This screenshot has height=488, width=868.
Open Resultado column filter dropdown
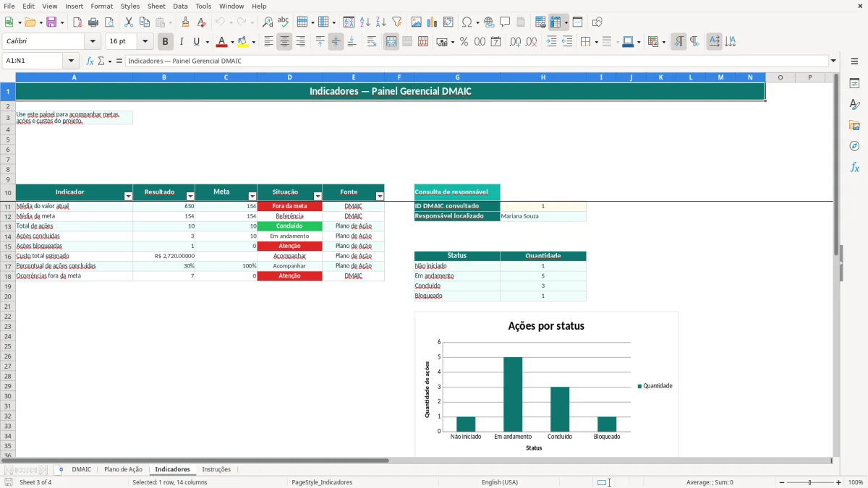(x=190, y=197)
